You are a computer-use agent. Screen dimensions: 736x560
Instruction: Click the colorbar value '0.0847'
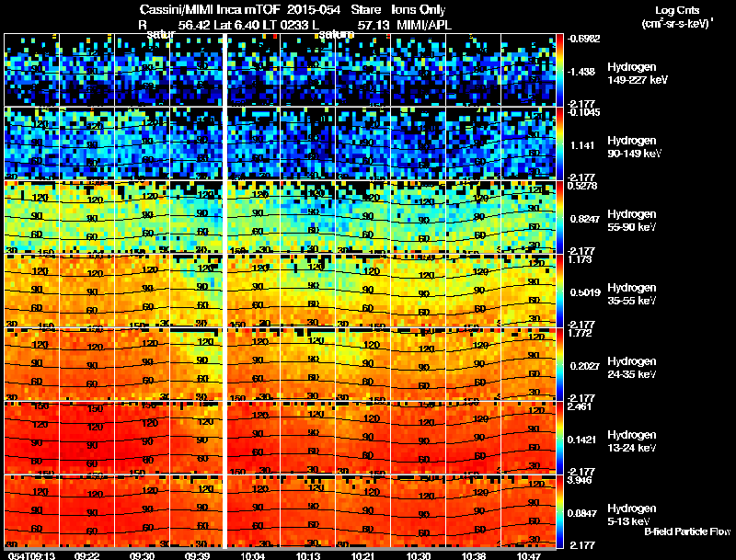pos(582,514)
